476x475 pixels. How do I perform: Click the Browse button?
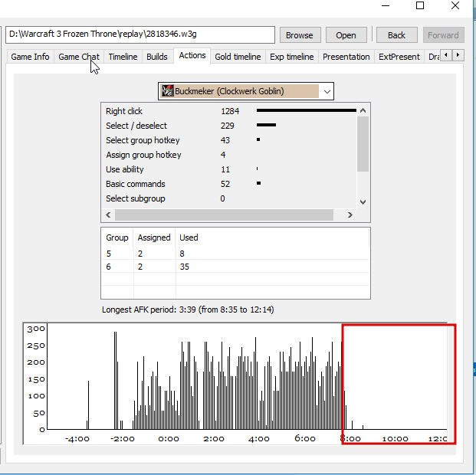[x=300, y=35]
